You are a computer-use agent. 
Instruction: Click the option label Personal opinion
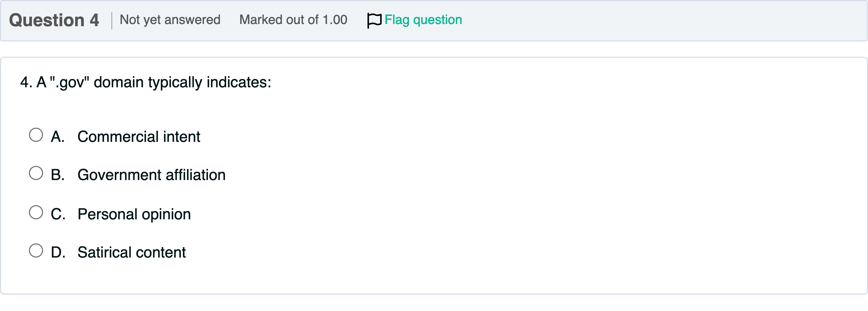(x=134, y=214)
